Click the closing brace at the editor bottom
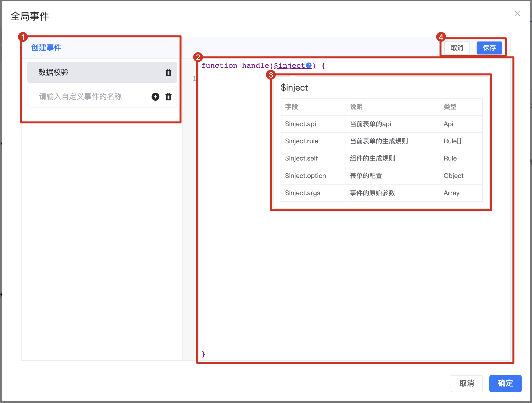 pos(203,354)
